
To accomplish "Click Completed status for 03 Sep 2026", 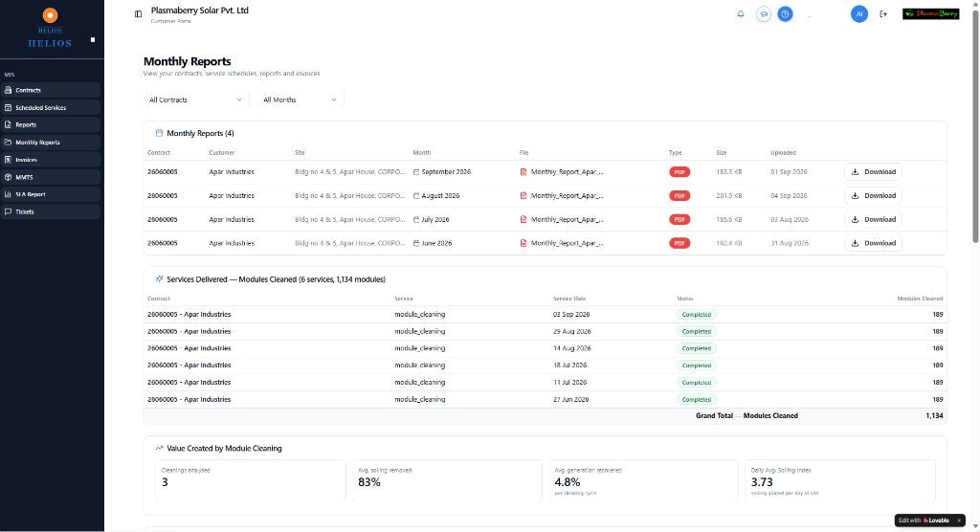I will (x=697, y=315).
